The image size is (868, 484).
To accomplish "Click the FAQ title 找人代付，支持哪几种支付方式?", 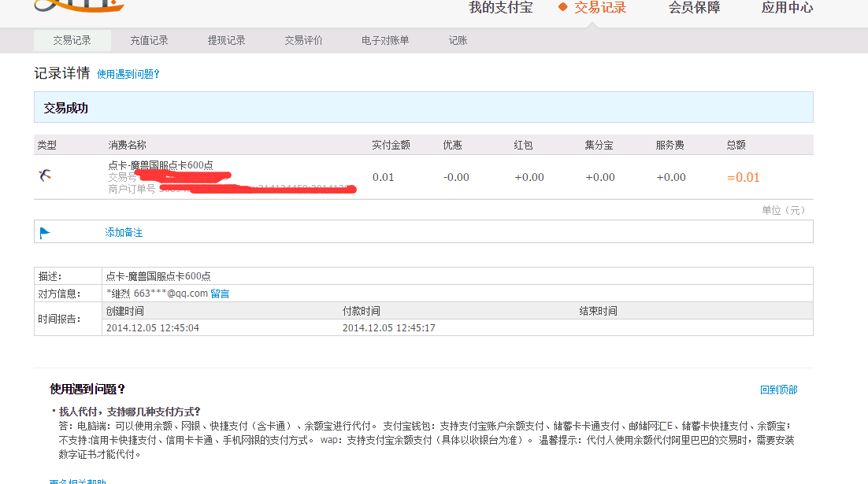I will (129, 412).
